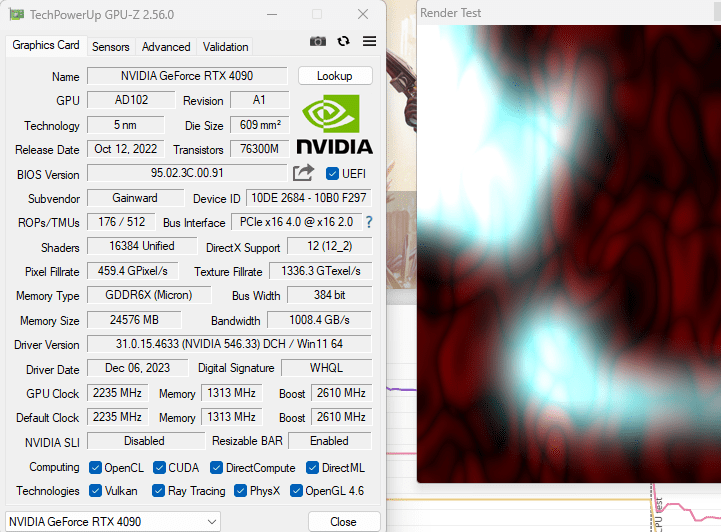The image size is (721, 532).
Task: Click the Driver Date value Dec 06, 2023
Action: (x=137, y=368)
